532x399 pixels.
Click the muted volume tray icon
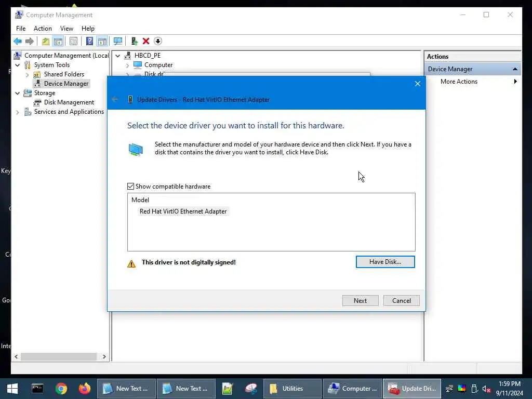486,389
